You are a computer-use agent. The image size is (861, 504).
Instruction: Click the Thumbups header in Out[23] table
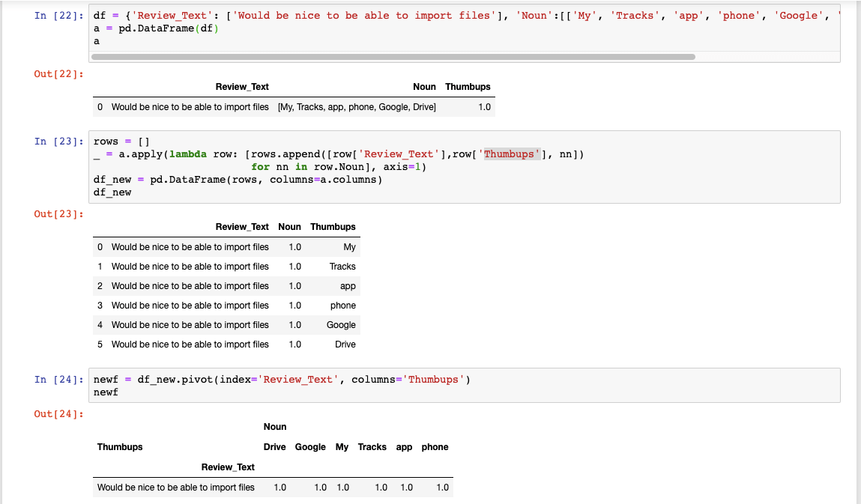(x=333, y=227)
